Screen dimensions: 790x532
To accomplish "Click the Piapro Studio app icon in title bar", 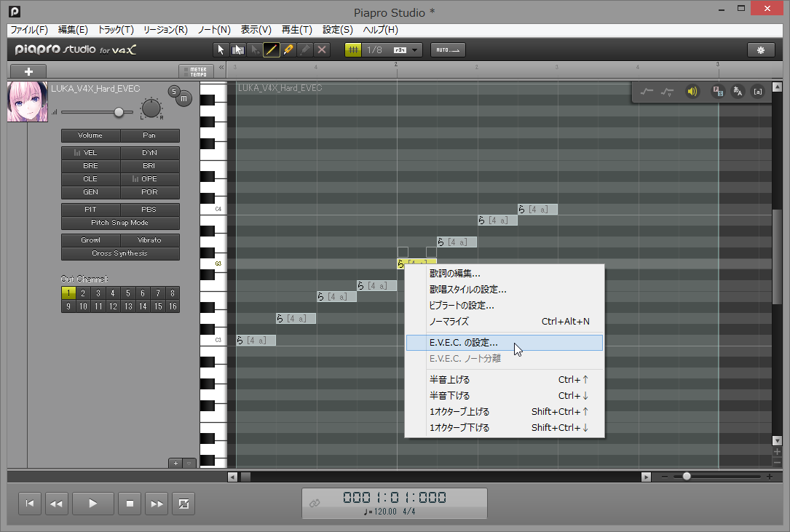I will tap(15, 11).
